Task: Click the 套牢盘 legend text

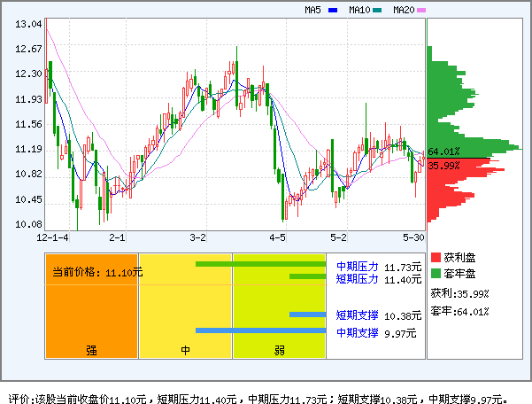Action: (x=459, y=274)
